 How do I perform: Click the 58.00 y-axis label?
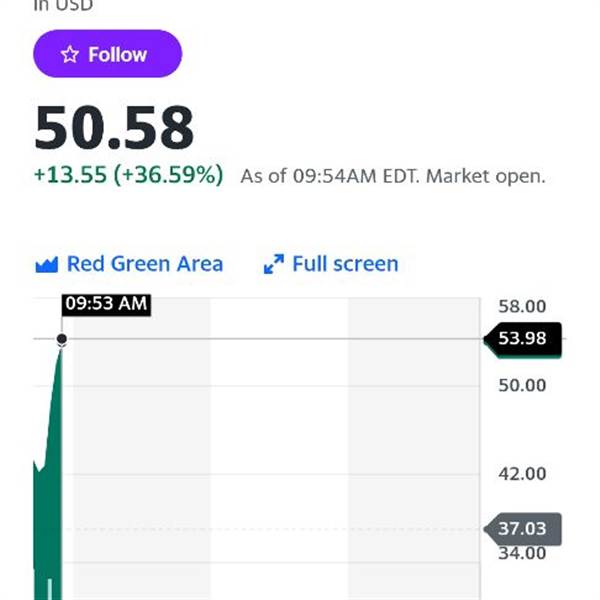(x=522, y=306)
